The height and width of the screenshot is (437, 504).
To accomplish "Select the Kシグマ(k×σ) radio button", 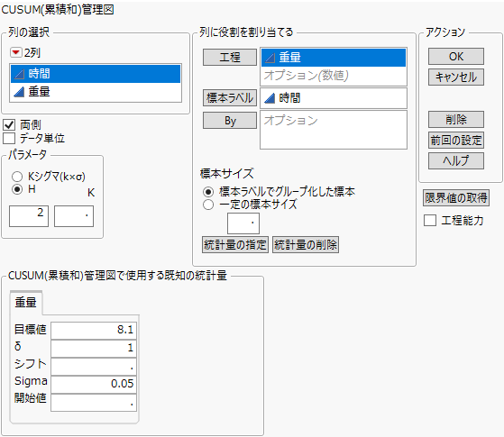I will [17, 177].
